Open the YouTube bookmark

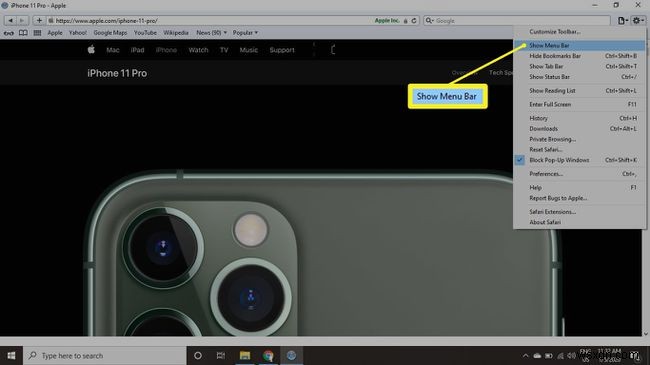(x=145, y=32)
